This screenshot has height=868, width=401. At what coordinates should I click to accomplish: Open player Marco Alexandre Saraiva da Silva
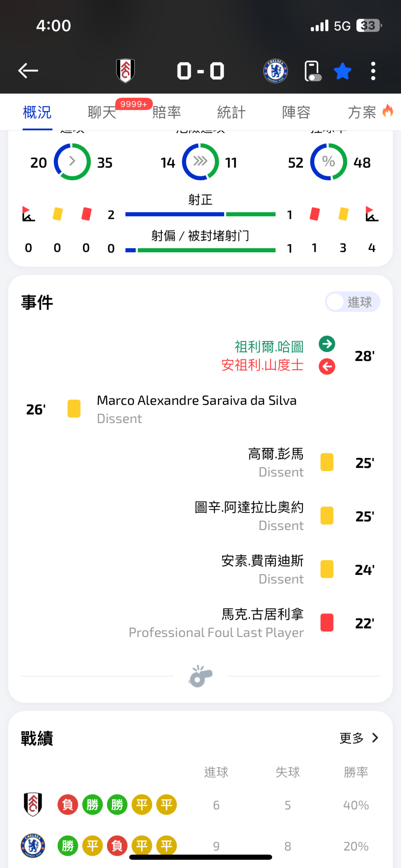[x=196, y=400]
